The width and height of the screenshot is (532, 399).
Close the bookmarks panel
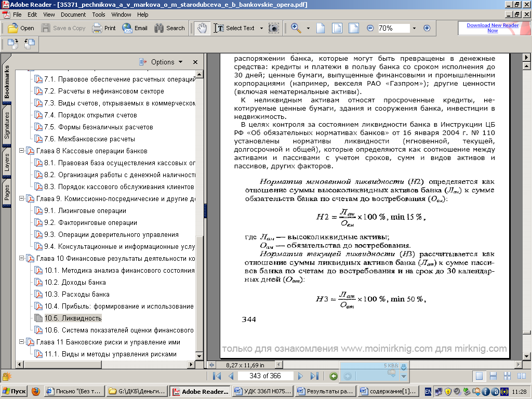point(195,62)
